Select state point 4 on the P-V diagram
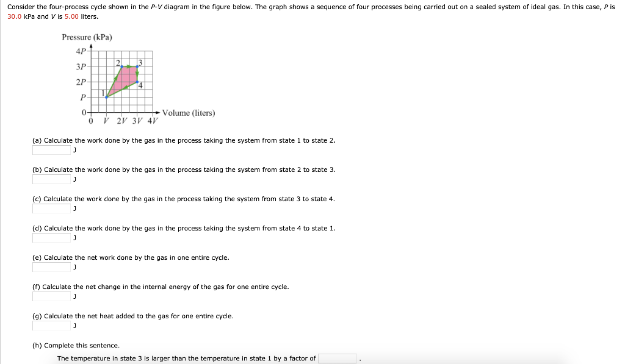 click(x=137, y=82)
